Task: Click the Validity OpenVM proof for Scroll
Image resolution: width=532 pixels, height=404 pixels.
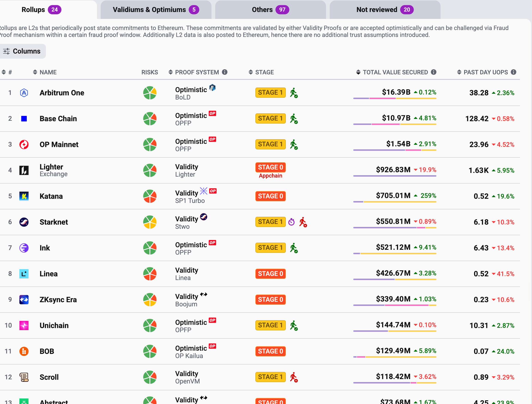Action: 187,377
